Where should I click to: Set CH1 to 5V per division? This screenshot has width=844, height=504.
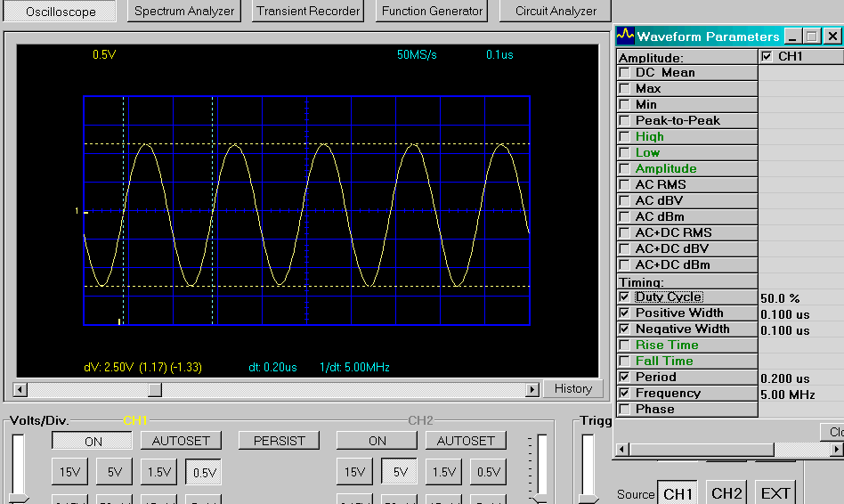tap(114, 472)
